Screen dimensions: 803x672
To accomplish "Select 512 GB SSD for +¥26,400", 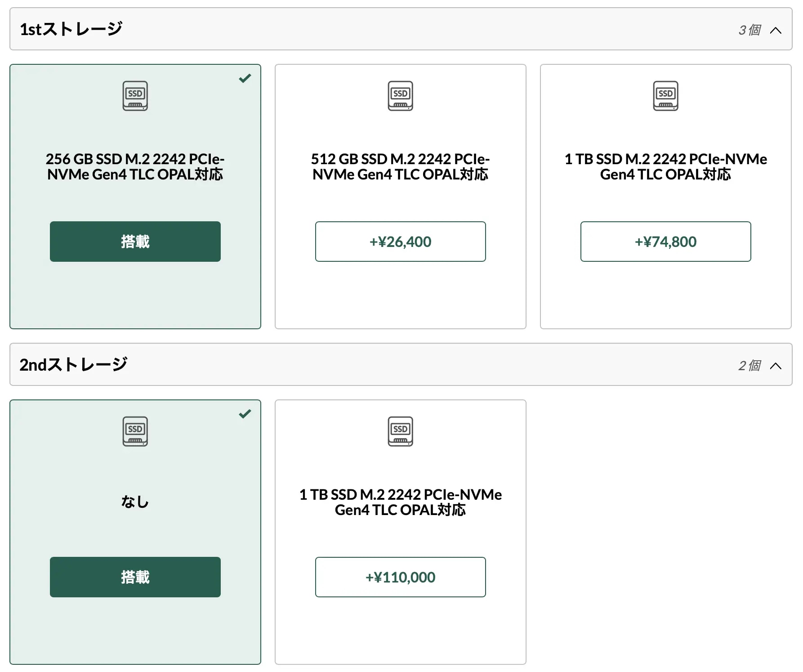I will (401, 242).
